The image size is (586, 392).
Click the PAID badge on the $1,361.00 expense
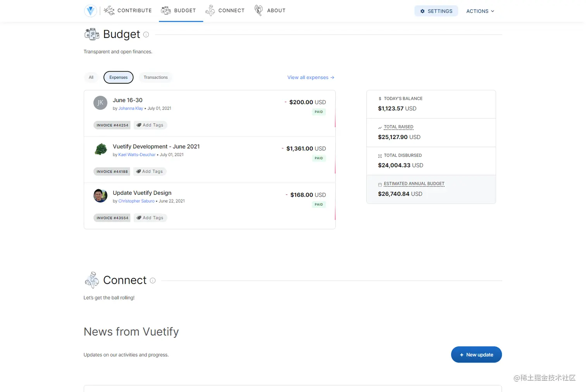click(319, 158)
